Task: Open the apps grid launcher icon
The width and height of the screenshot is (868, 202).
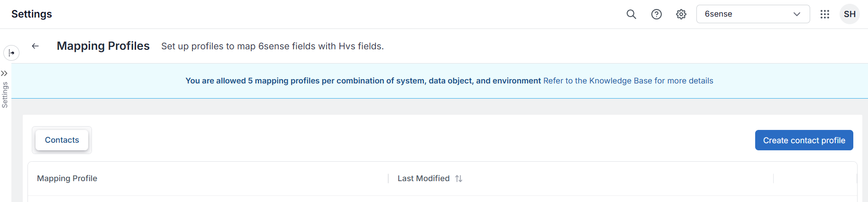Action: [825, 14]
